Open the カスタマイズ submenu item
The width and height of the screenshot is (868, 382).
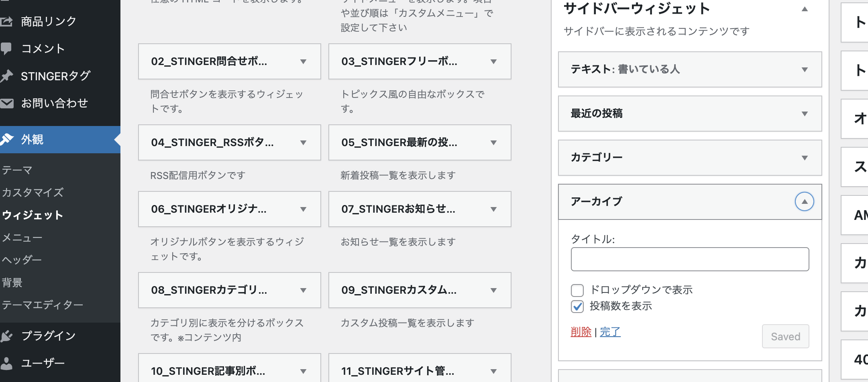[33, 193]
